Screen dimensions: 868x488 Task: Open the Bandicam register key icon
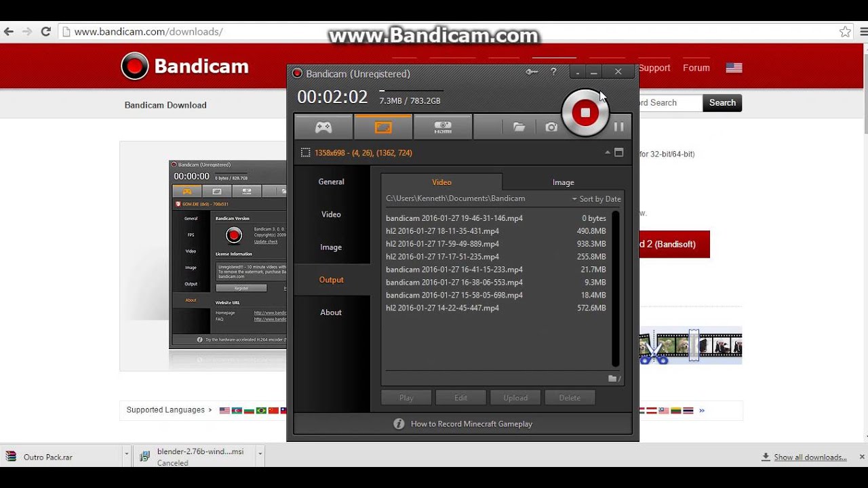[x=532, y=72]
